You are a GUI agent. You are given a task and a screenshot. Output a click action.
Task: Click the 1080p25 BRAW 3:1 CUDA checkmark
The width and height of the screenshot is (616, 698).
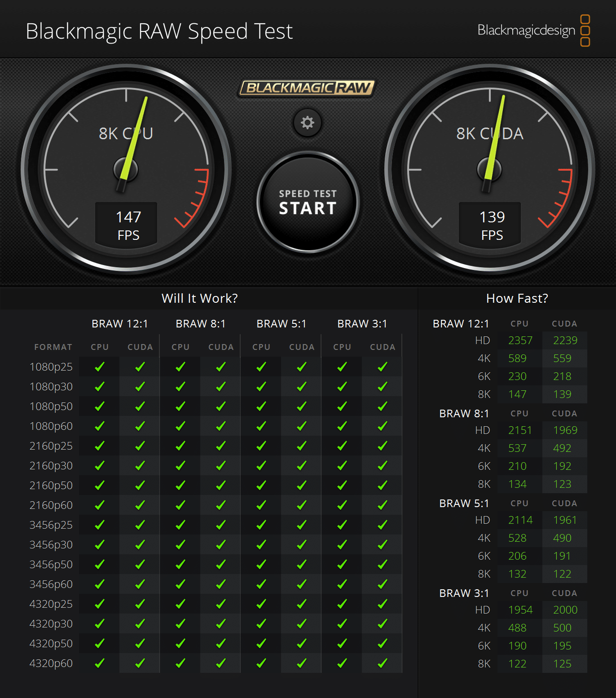pyautogui.click(x=383, y=367)
